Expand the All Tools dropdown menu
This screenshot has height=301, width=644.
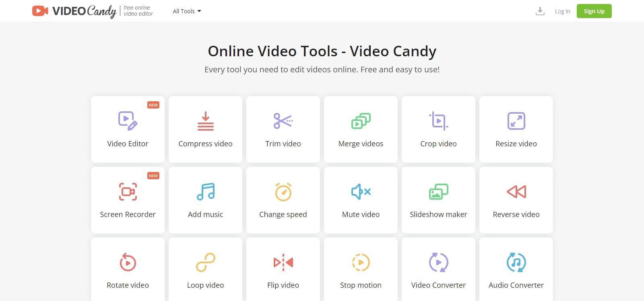pyautogui.click(x=187, y=11)
